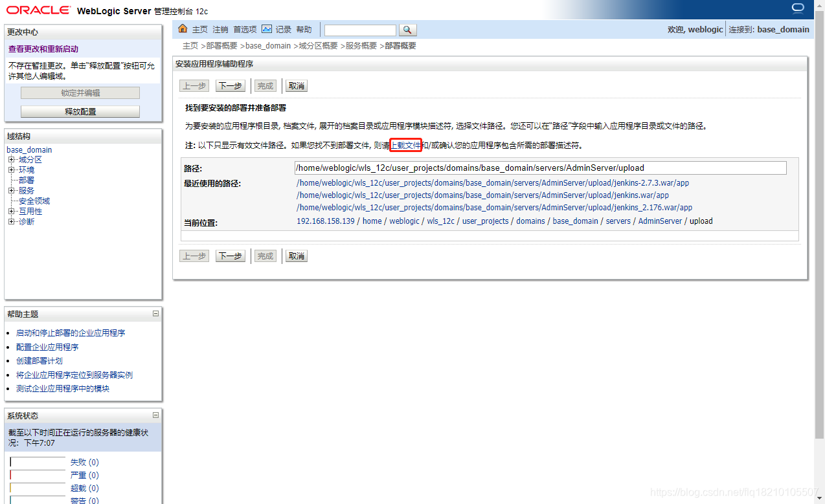Screen dimensions: 825x504
Task: Click the 下一步 button
Action: tap(230, 85)
